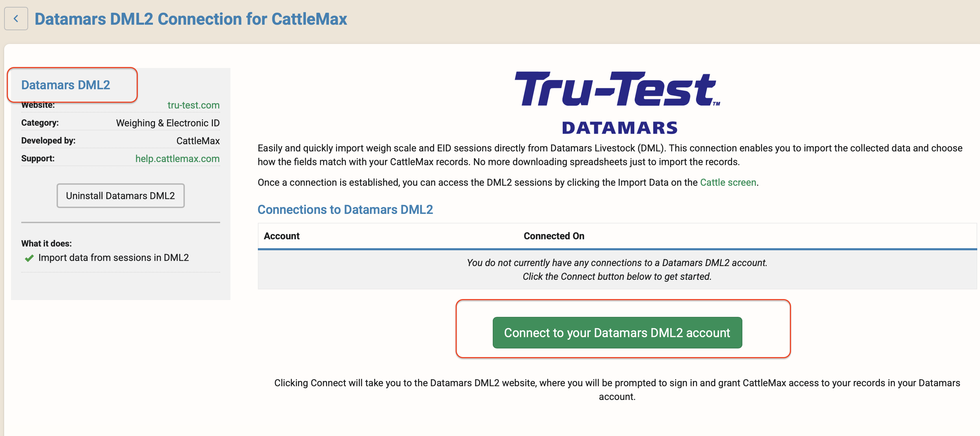Screen dimensions: 980x436
Task: Click the What it does label
Action: [x=46, y=243]
